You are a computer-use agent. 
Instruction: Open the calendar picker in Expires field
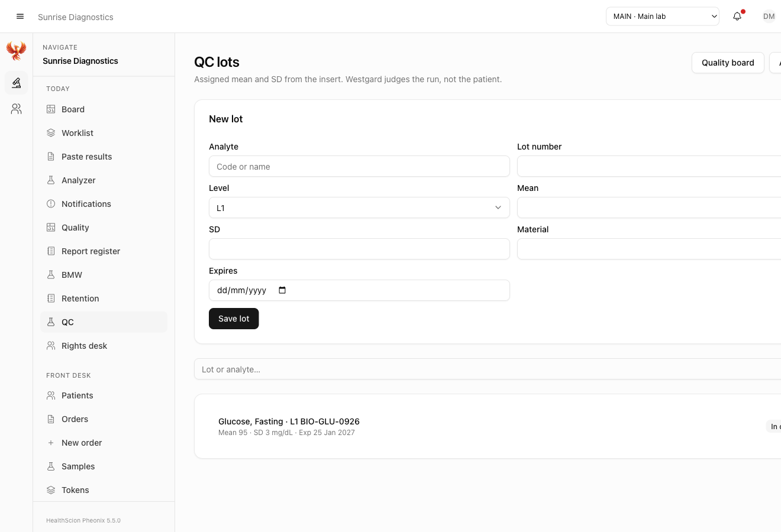(282, 290)
